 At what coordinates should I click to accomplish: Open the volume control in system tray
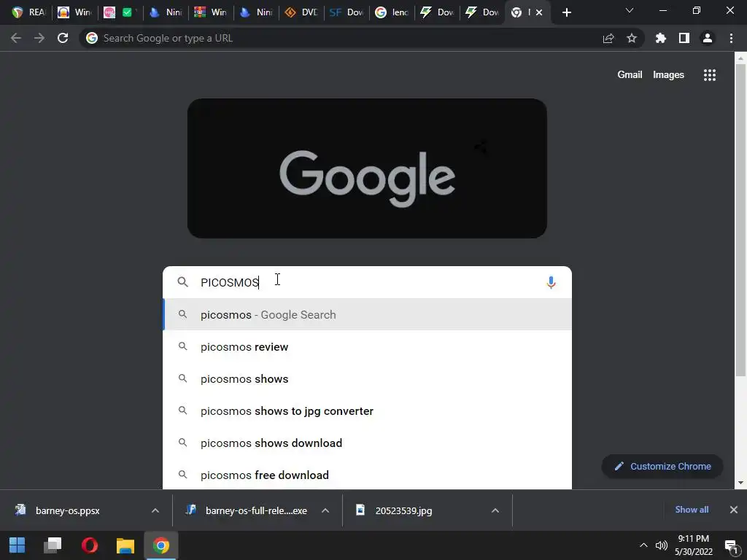coord(661,545)
